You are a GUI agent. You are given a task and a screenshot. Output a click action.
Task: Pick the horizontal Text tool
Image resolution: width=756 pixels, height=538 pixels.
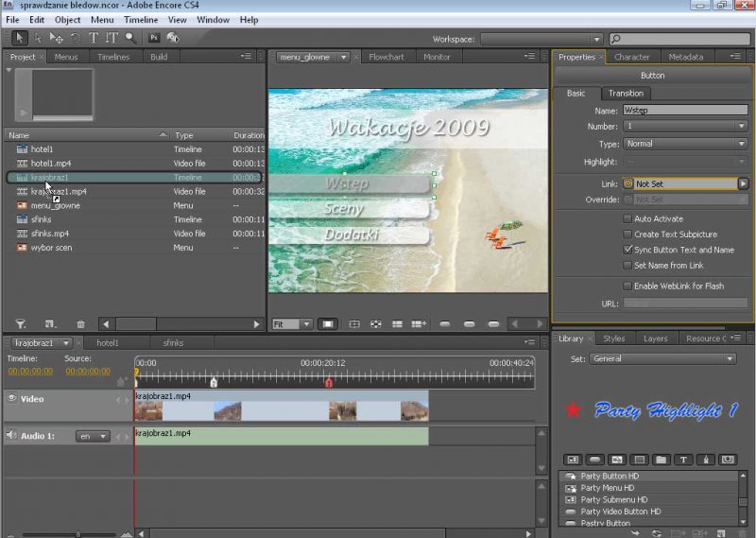coord(94,38)
